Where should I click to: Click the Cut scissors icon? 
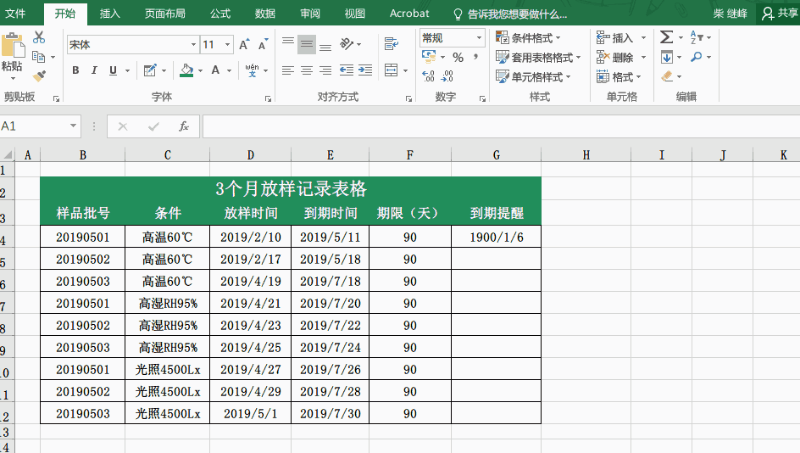[x=39, y=37]
